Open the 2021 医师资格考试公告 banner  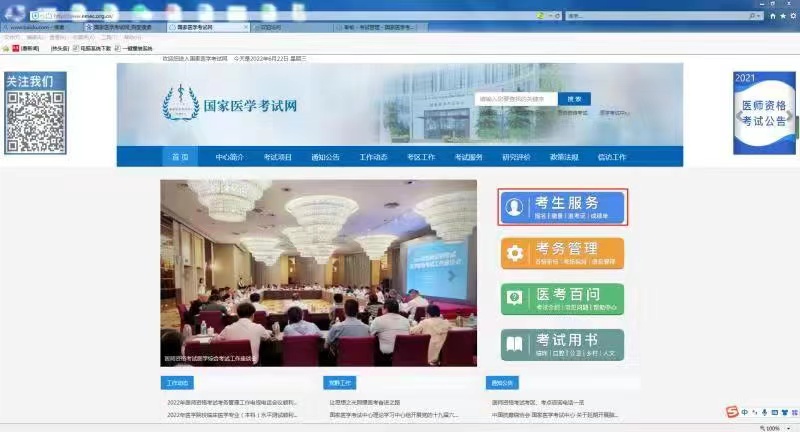pos(764,113)
